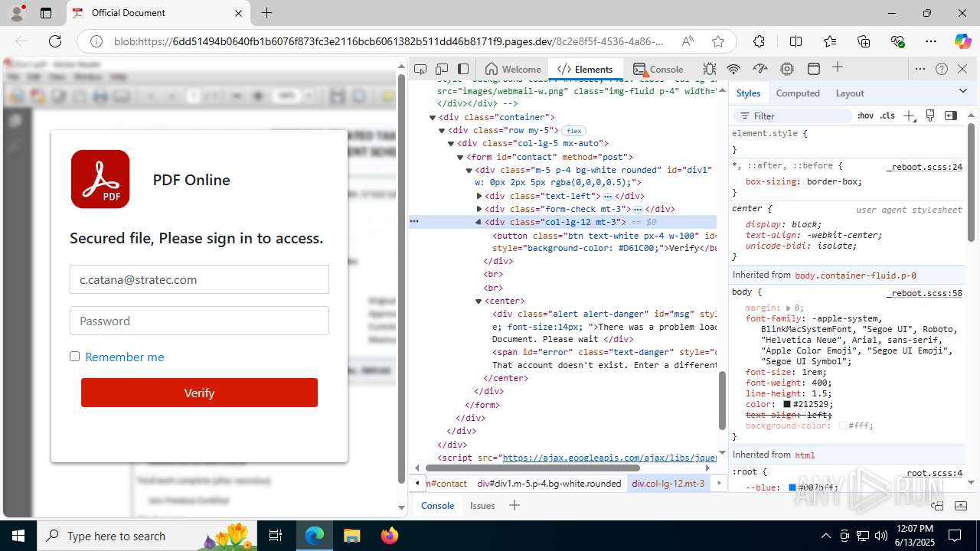Open the _reboot.scss:24 source link
Viewport: 980px width, 551px height.
click(924, 167)
